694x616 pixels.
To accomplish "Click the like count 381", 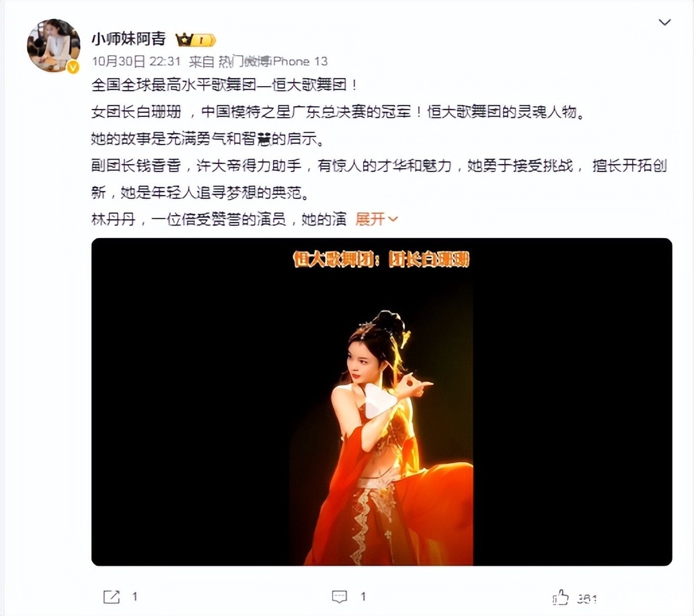I will click(x=587, y=599).
